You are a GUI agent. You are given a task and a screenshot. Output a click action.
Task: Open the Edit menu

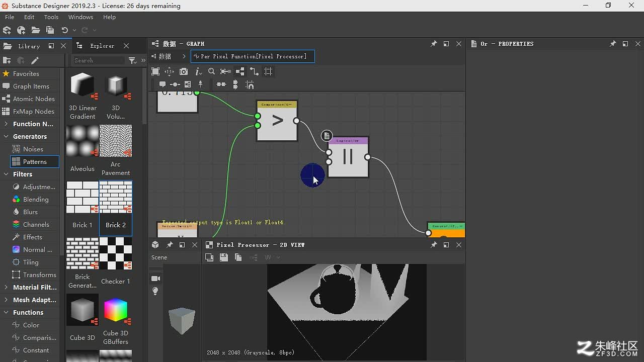29,17
